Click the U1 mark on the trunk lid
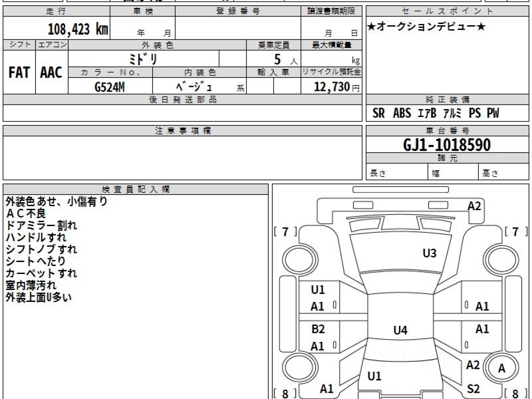The width and height of the screenshot is (532, 399). [x=375, y=376]
